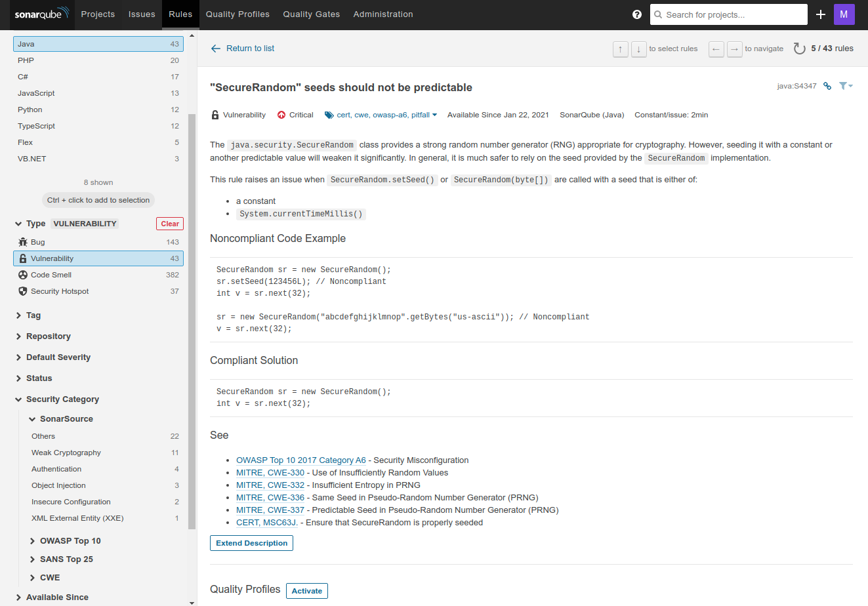Click the plus icon to add a project
This screenshot has height=606, width=868.
click(x=820, y=14)
